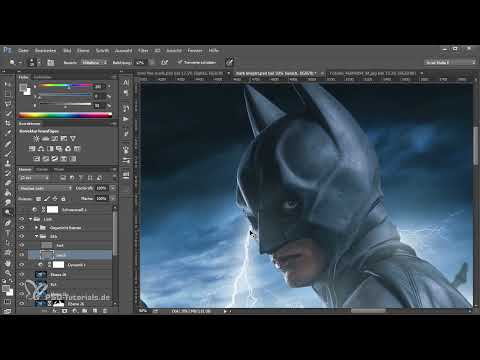The width and height of the screenshot is (480, 360).
Task: Click the highlighted Dodge tool
Action: pos(8,212)
